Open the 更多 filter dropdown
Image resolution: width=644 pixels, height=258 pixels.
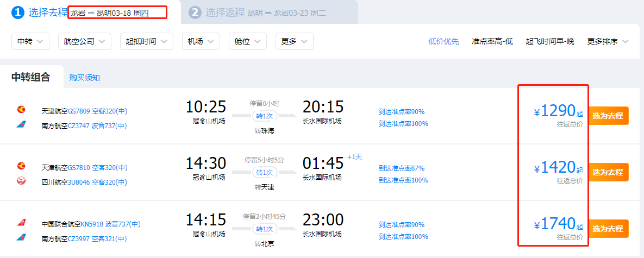295,41
